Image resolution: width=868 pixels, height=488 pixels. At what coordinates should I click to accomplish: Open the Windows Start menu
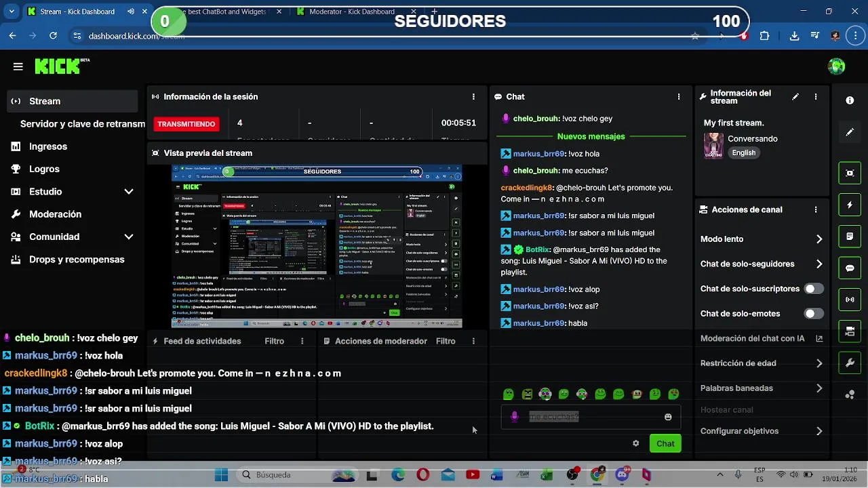tap(221, 475)
